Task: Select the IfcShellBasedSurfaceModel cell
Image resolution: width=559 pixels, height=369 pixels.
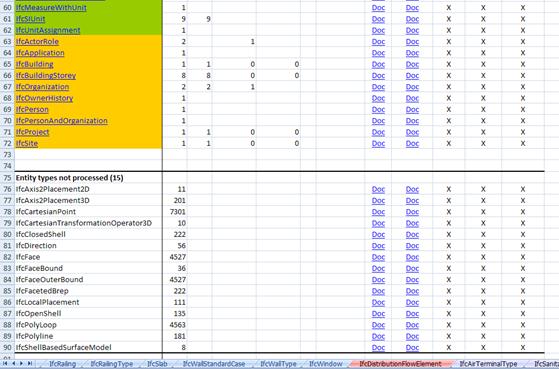Action: 88,347
